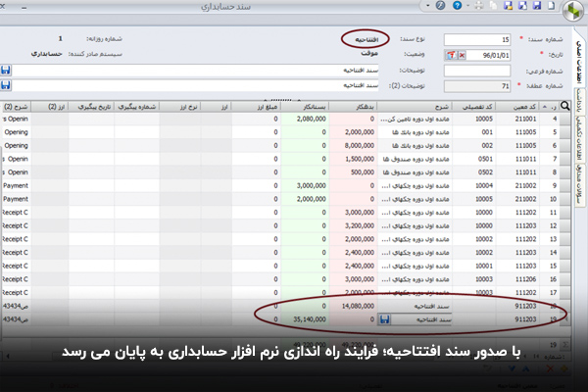Click the detail code 0501 in row 7
Image resolution: width=588 pixels, height=392 pixels.
474,159
